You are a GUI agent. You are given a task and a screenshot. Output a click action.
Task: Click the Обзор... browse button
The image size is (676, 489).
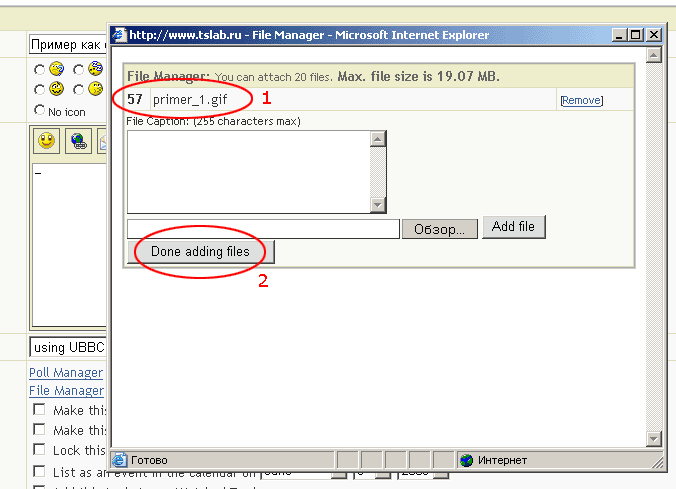pos(440,229)
